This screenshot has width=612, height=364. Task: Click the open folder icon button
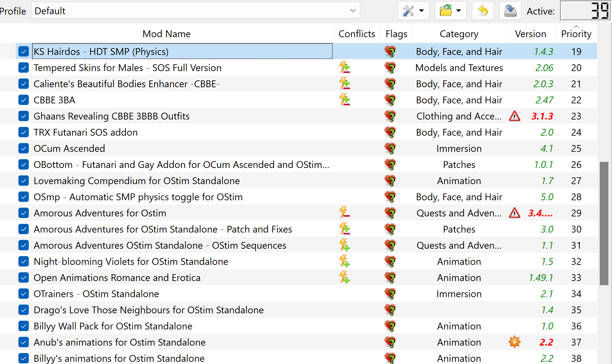(x=446, y=11)
